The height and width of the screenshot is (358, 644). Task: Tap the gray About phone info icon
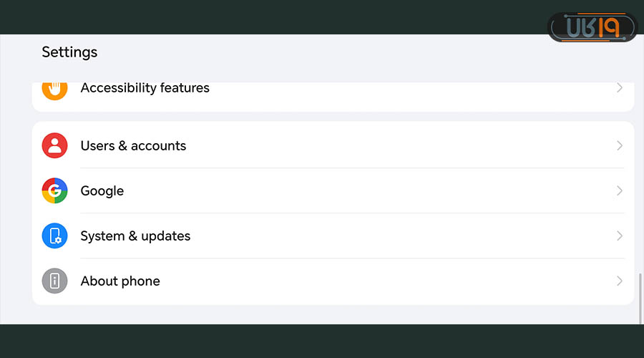coord(54,281)
